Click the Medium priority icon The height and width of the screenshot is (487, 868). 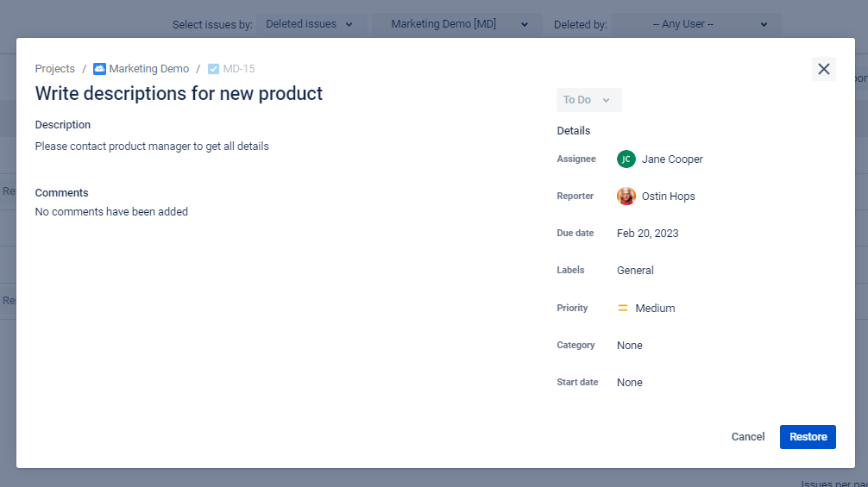(623, 309)
